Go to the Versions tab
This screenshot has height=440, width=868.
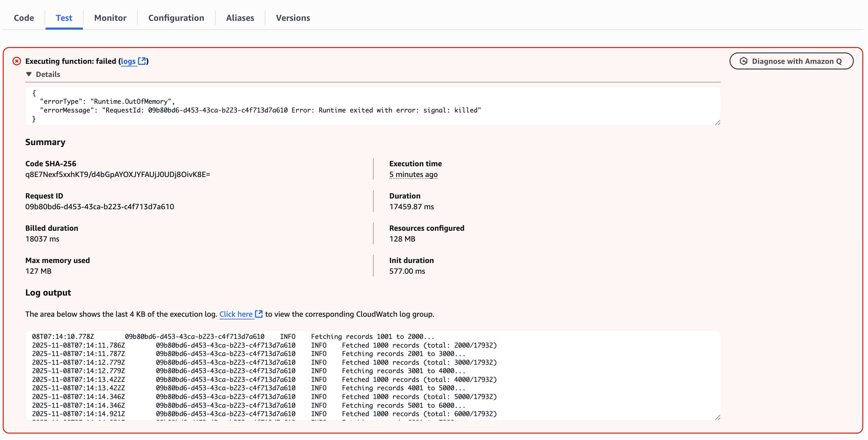coord(293,18)
